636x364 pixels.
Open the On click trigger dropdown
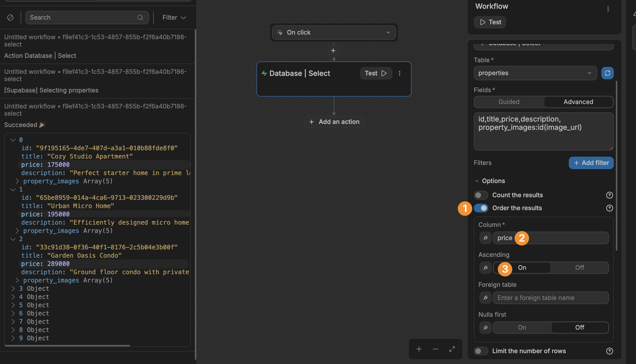(334, 33)
